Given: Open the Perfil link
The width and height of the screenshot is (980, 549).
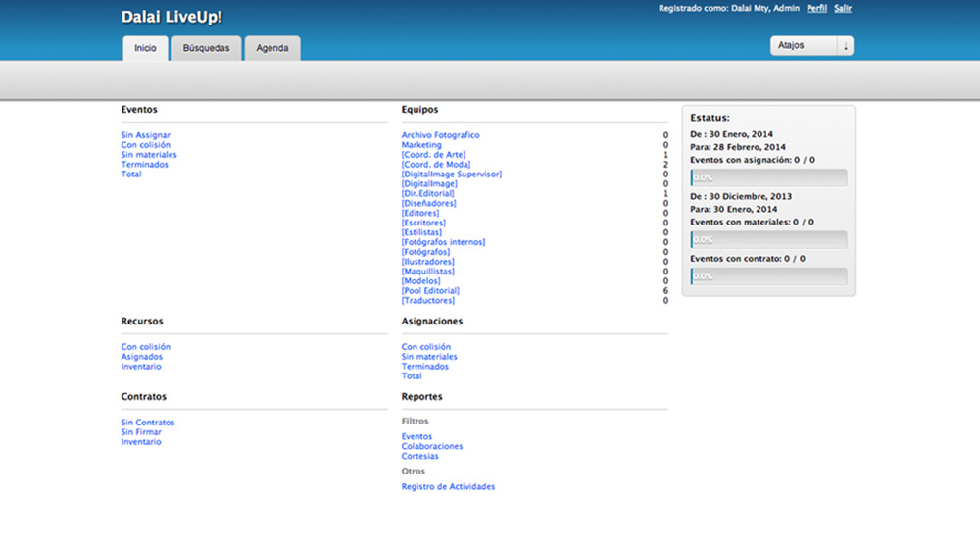Looking at the screenshot, I should [816, 8].
